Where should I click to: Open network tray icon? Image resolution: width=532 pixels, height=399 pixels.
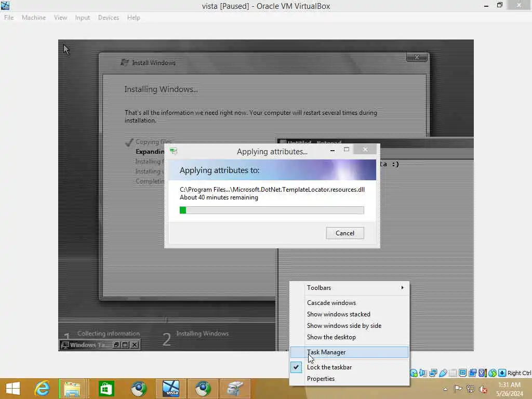click(470, 389)
